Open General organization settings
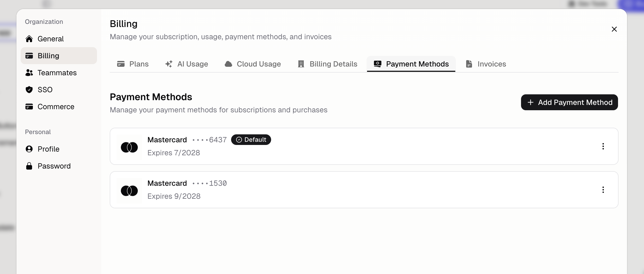Image resolution: width=644 pixels, height=274 pixels. click(59, 39)
